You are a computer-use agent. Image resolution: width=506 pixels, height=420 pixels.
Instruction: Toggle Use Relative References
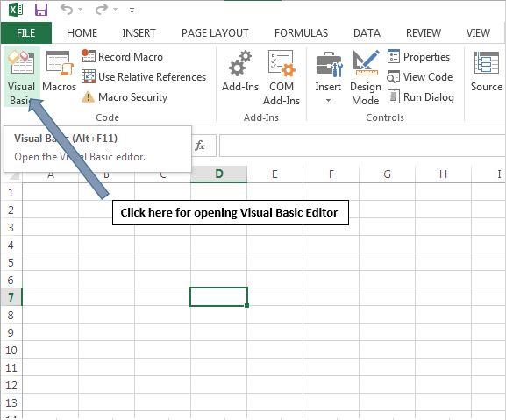144,77
